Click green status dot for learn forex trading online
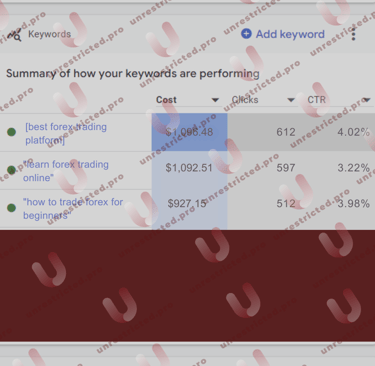The height and width of the screenshot is (366, 375). coord(11,170)
